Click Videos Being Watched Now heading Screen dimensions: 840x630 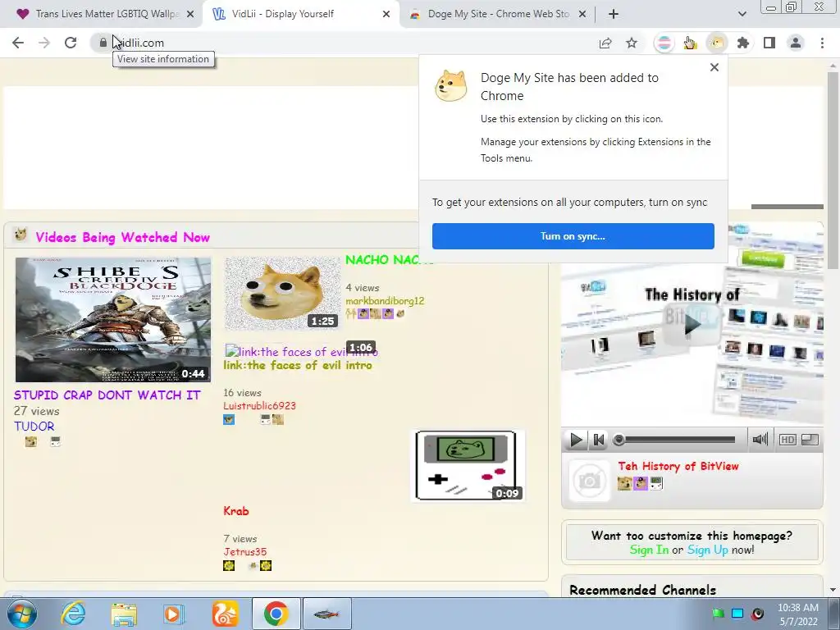[x=123, y=237]
